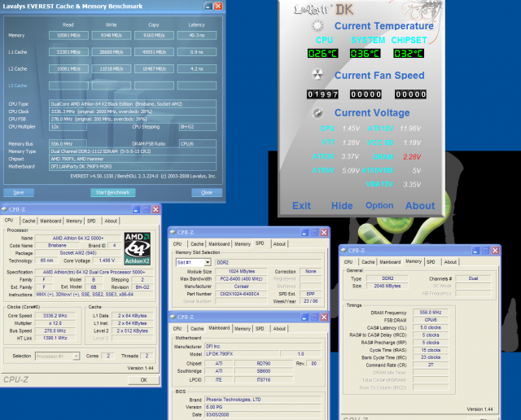Click the part number CM2X1024-6400C4 field
Screen dimensions: 521x420
[241, 294]
